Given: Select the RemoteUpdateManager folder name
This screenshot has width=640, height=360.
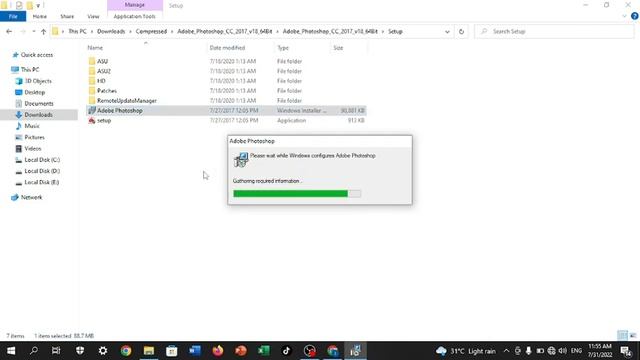Looking at the screenshot, I should tap(127, 100).
